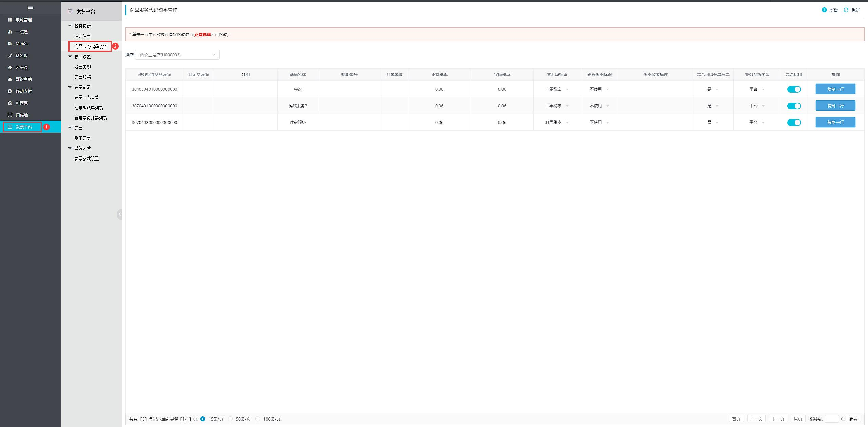Click the 刷新 refresh icon
This screenshot has height=427, width=868.
(846, 10)
